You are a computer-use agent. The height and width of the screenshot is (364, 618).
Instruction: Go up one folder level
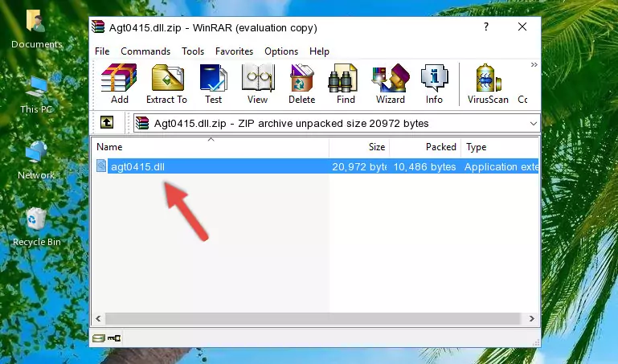107,122
